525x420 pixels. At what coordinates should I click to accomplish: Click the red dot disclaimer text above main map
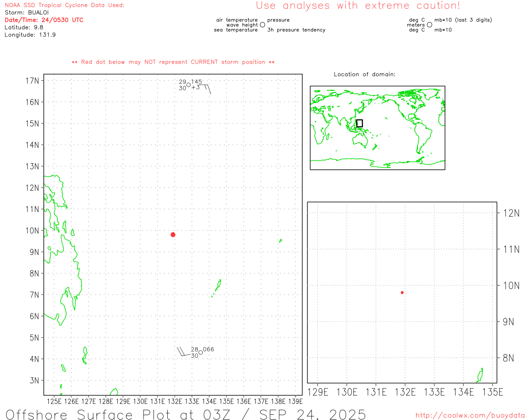173,62
